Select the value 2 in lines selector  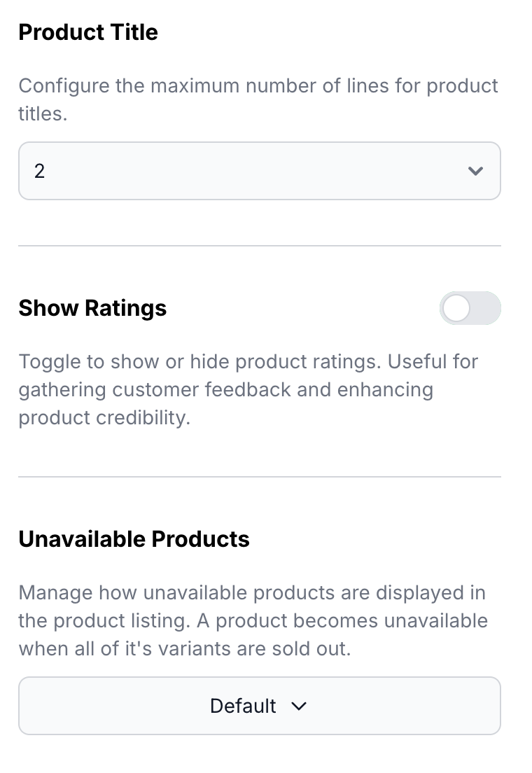click(x=40, y=171)
